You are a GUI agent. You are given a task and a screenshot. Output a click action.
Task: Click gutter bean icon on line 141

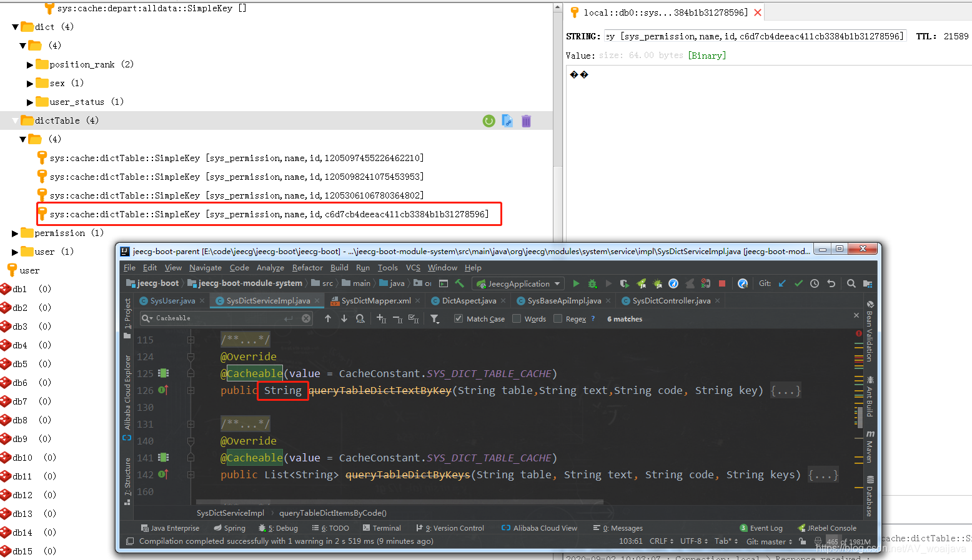[x=164, y=458]
